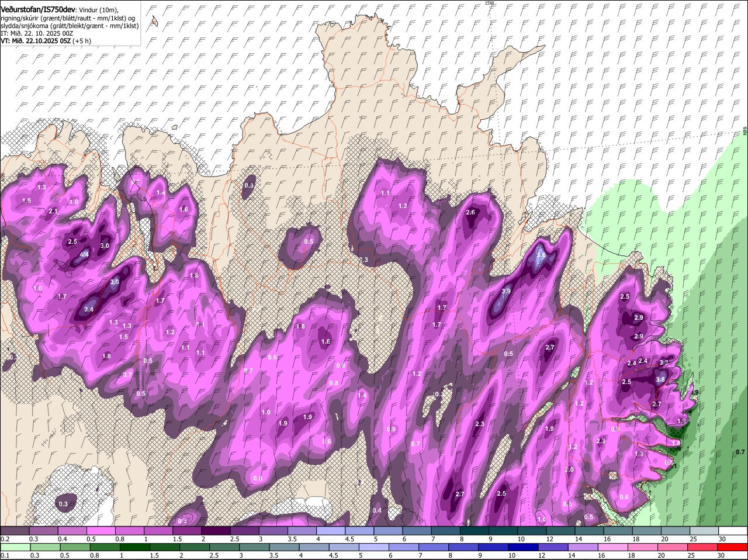The height and width of the screenshot is (560, 748).
Task: Select the 3.0 value on the map
Action: pyautogui.click(x=105, y=246)
